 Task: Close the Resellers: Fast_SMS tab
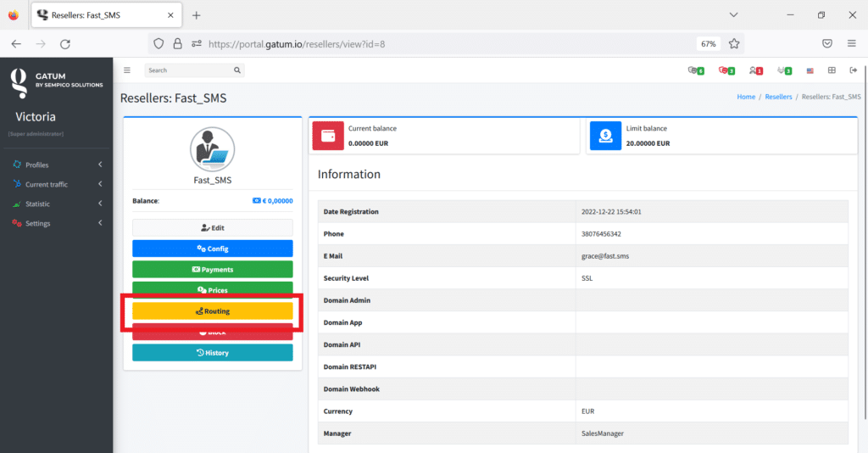tap(170, 15)
